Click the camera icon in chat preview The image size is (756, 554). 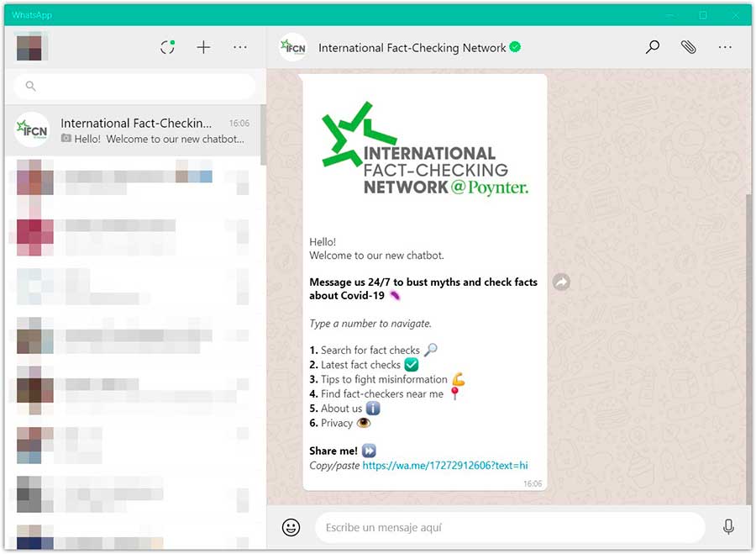[x=66, y=139]
